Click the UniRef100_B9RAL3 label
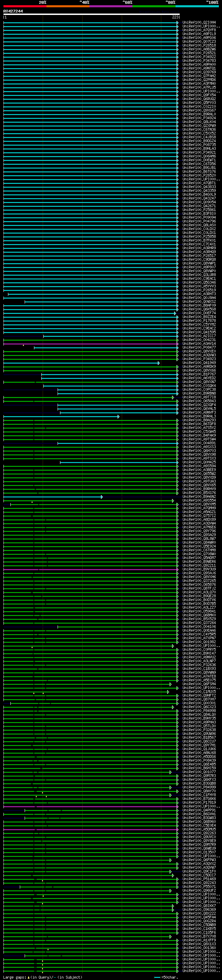 [x=199, y=416]
